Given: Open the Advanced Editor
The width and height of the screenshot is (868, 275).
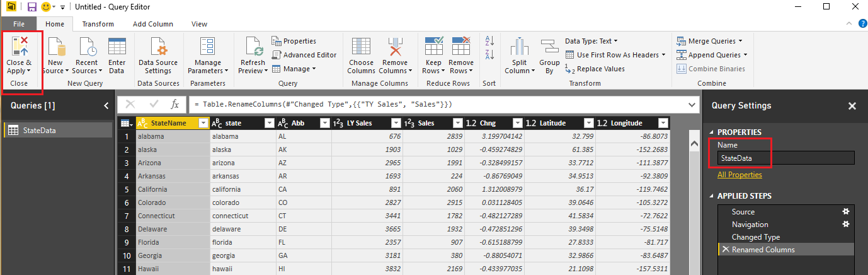Looking at the screenshot, I should click(x=305, y=55).
